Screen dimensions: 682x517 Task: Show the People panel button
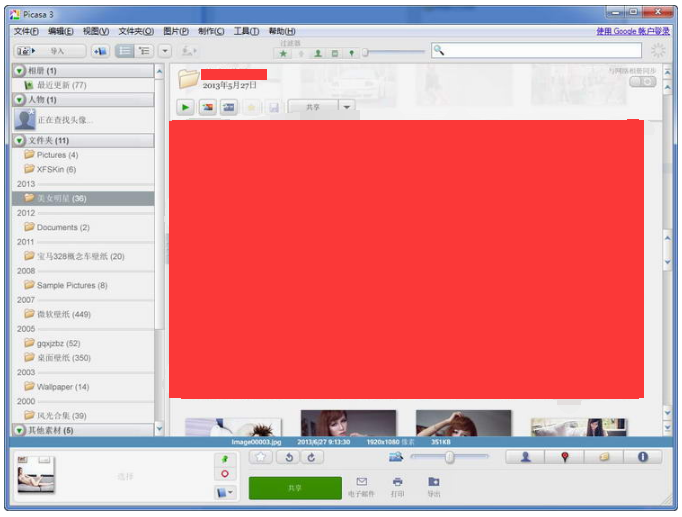coord(525,457)
